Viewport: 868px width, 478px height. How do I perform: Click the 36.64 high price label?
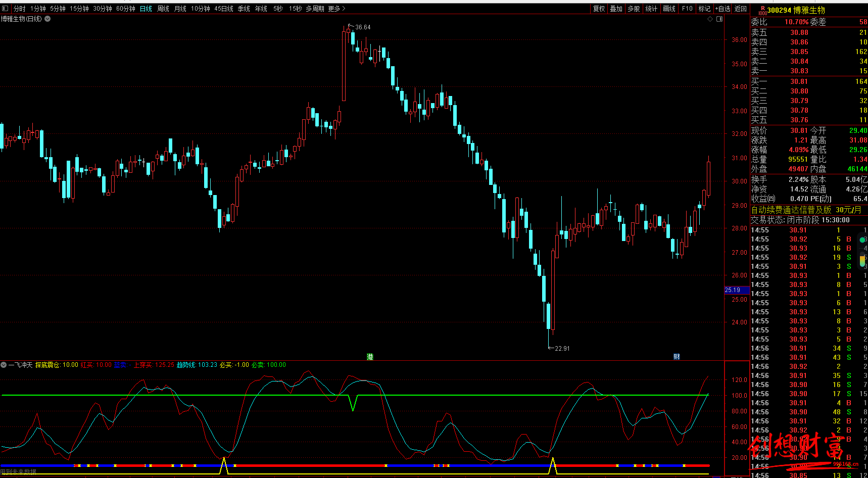pos(363,27)
